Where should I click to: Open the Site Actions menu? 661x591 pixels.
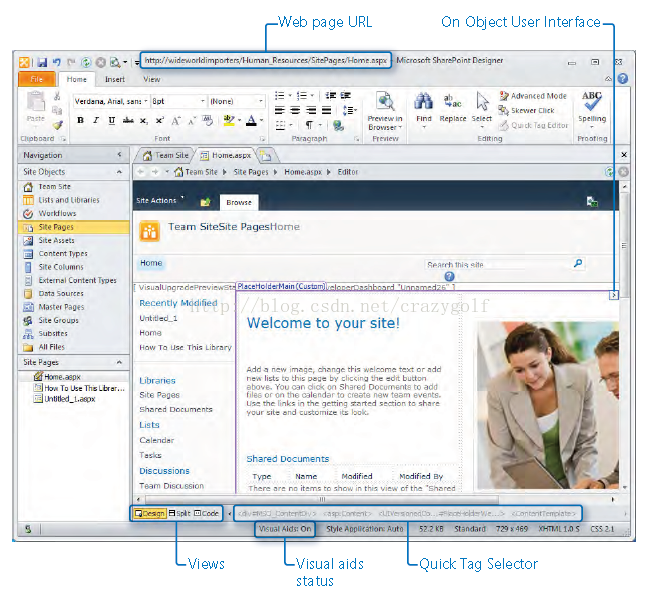(160, 200)
